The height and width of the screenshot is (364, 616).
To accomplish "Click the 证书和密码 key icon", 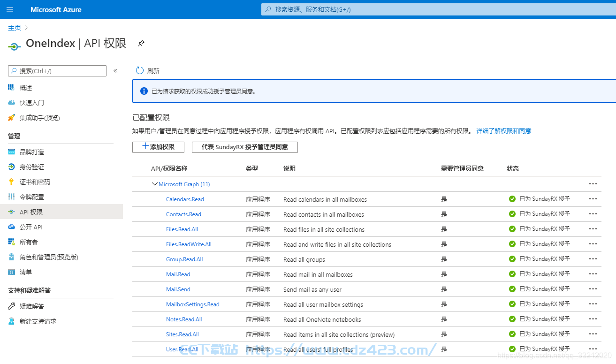I will [11, 182].
